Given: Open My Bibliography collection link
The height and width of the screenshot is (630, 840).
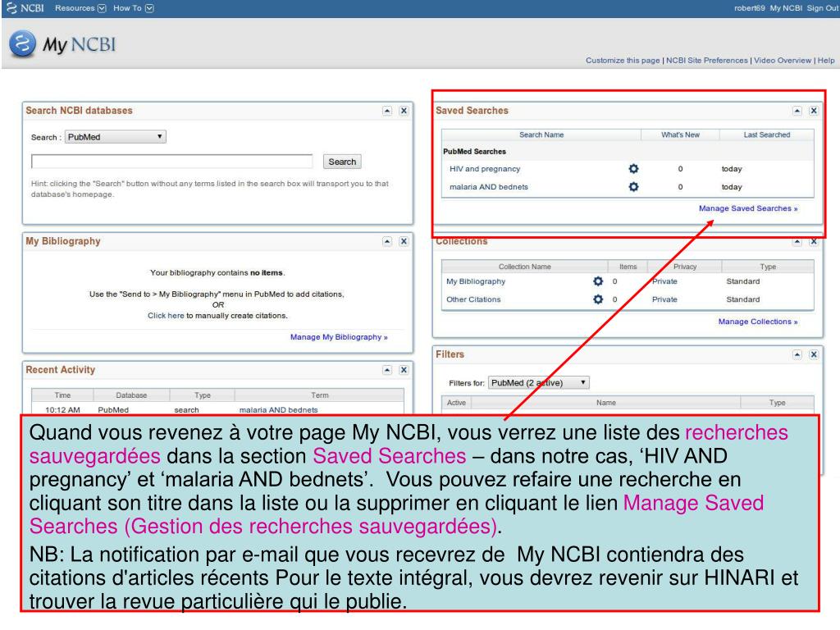Looking at the screenshot, I should tap(476, 281).
